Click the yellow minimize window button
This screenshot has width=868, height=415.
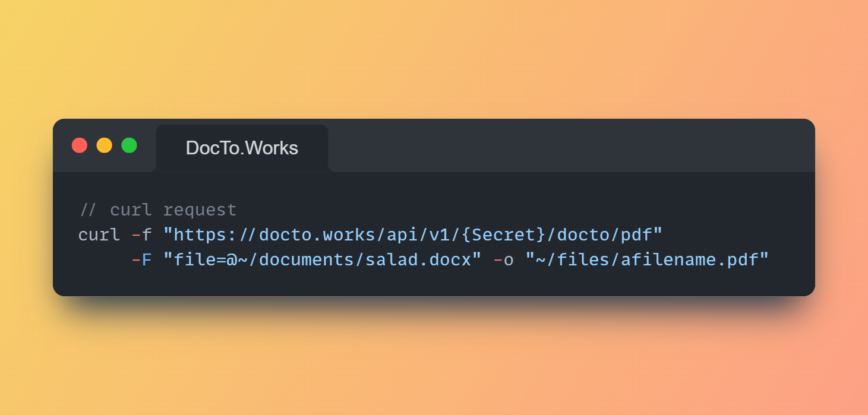coord(105,145)
